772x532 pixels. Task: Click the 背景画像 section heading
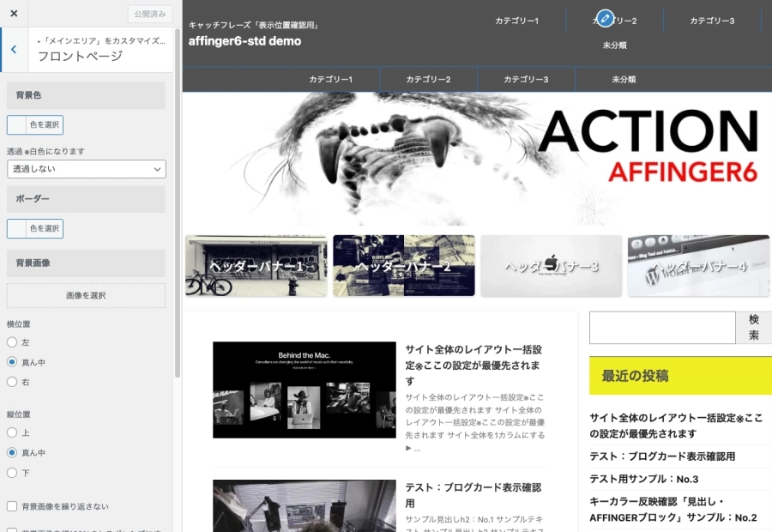86,263
